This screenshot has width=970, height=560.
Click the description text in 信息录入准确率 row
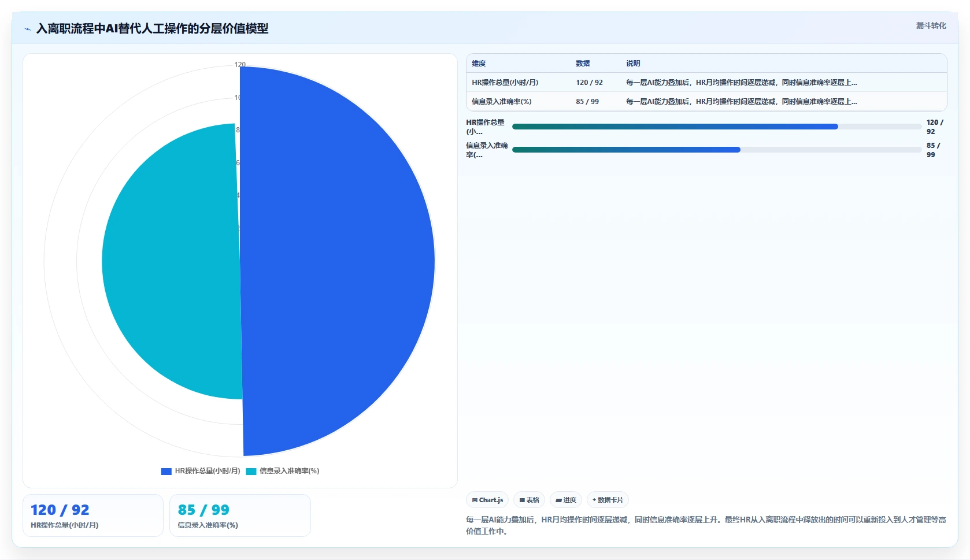tap(742, 102)
